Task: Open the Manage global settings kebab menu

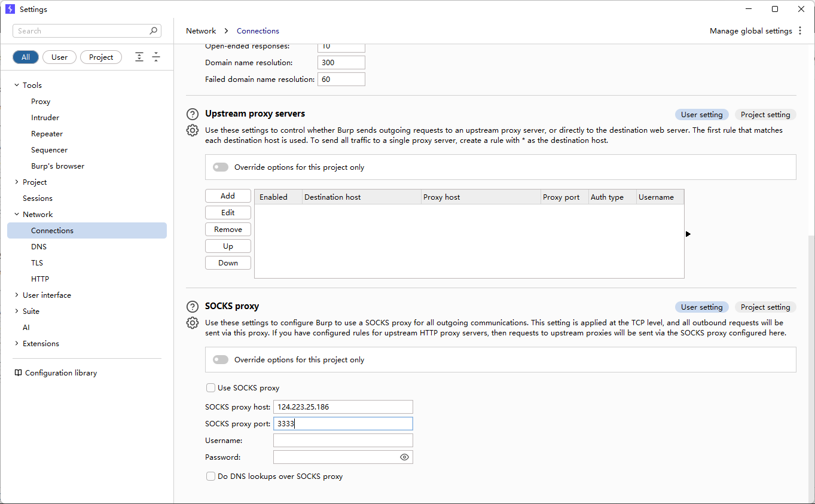Action: coord(800,31)
